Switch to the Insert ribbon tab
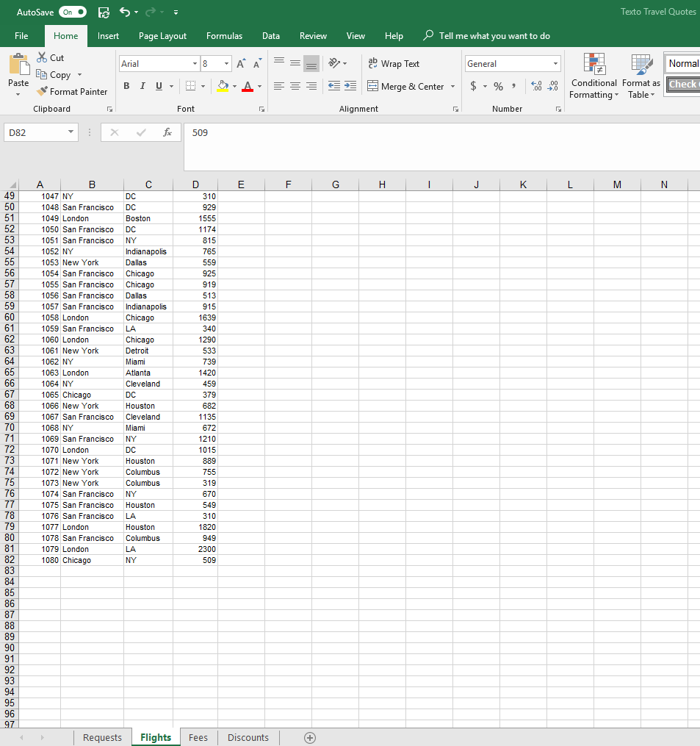This screenshot has width=700, height=746. (108, 36)
